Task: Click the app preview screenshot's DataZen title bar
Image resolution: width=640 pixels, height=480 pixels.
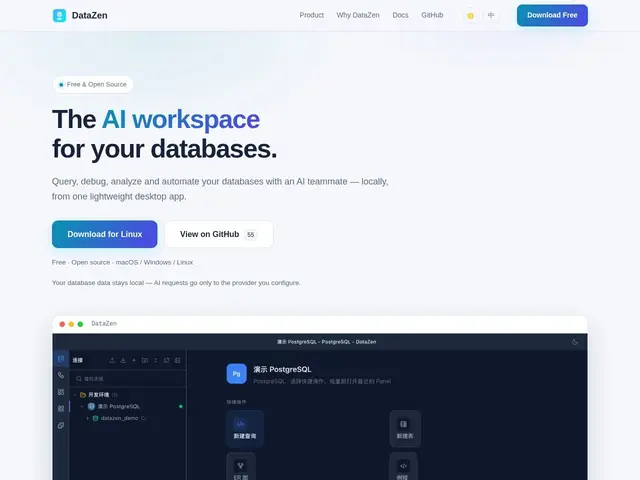Action: (x=320, y=324)
